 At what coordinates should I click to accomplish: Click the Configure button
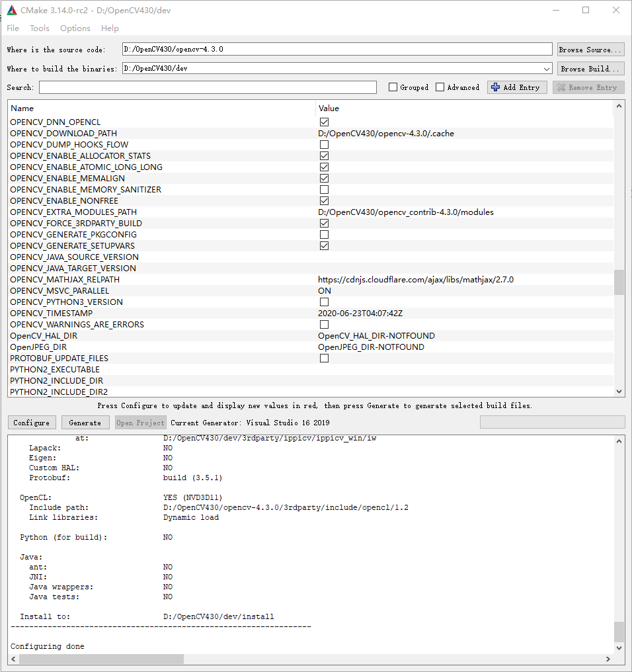[32, 423]
